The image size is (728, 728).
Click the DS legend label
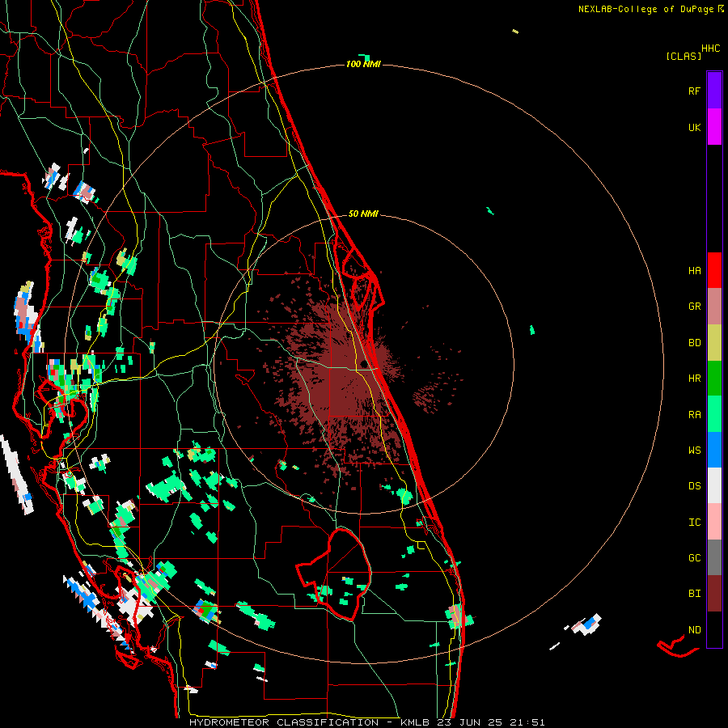click(x=695, y=486)
